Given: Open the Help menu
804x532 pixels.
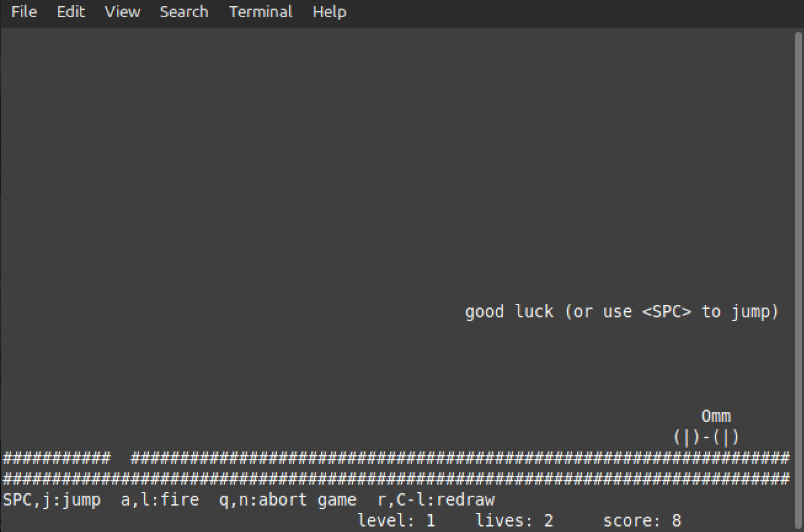Looking at the screenshot, I should pos(329,12).
